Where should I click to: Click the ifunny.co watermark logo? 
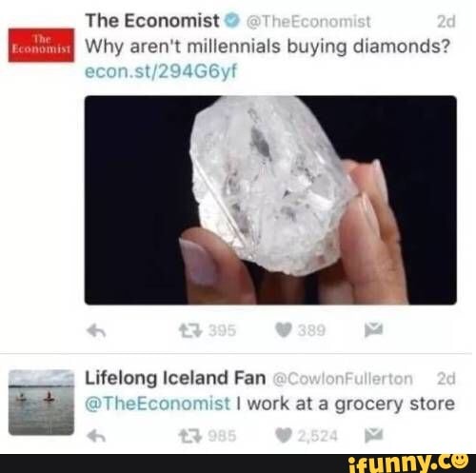(408, 463)
